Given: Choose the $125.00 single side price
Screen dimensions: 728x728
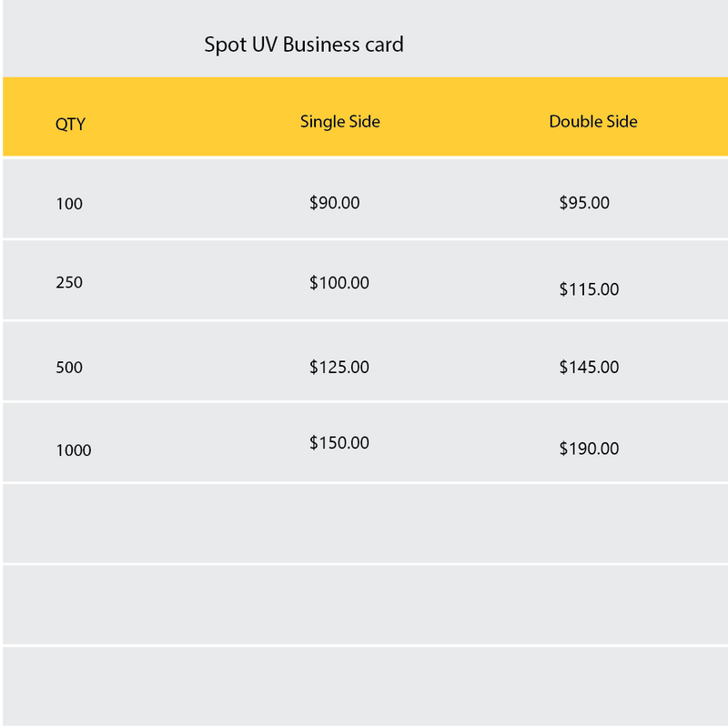Looking at the screenshot, I should [x=339, y=368].
